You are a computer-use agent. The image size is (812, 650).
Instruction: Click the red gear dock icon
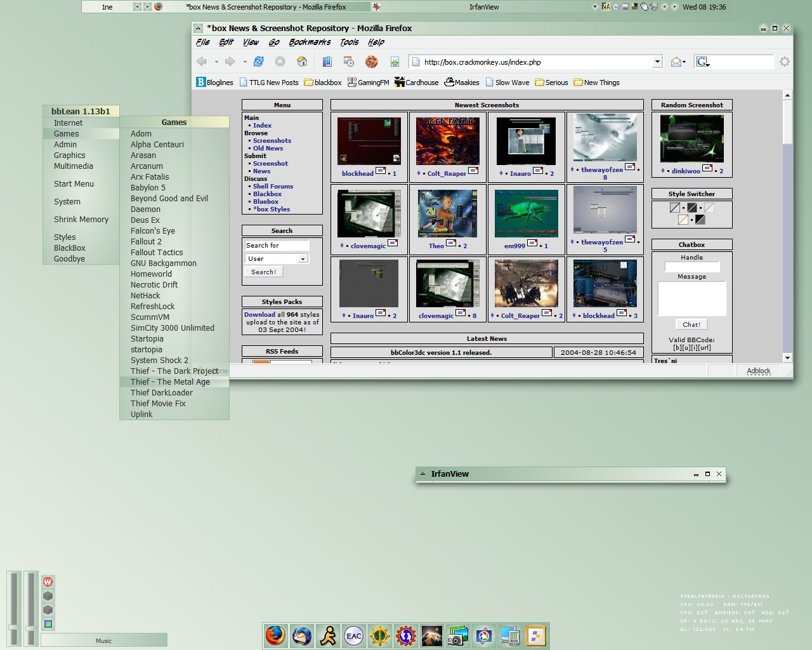coord(406,635)
